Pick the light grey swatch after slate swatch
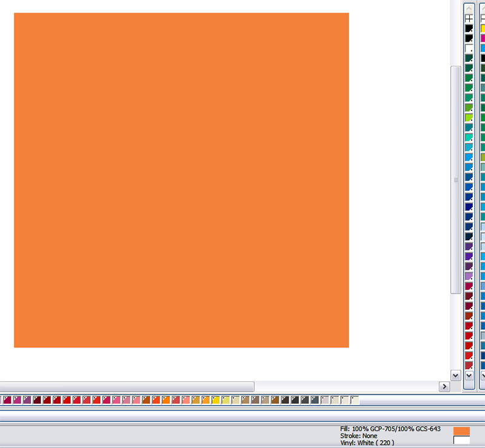Viewport: 485px width, 448px height. [324, 400]
